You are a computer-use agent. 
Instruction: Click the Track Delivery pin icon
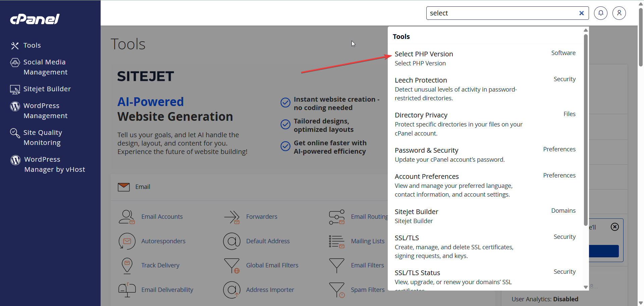point(127,266)
